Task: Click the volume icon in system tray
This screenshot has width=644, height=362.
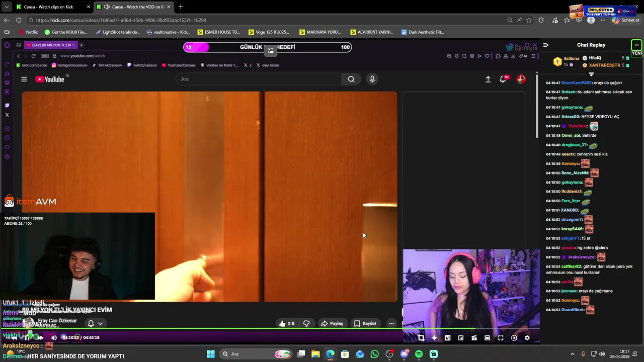Action: [602, 354]
